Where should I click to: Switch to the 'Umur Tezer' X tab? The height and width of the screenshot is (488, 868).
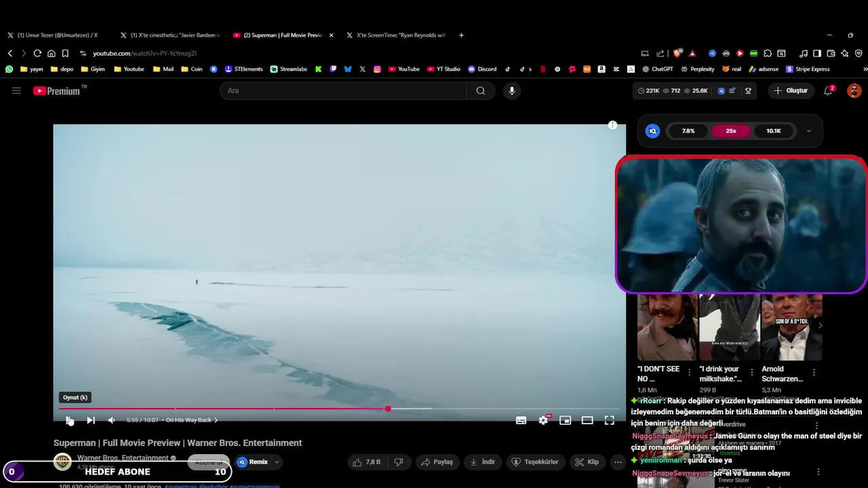point(57,35)
